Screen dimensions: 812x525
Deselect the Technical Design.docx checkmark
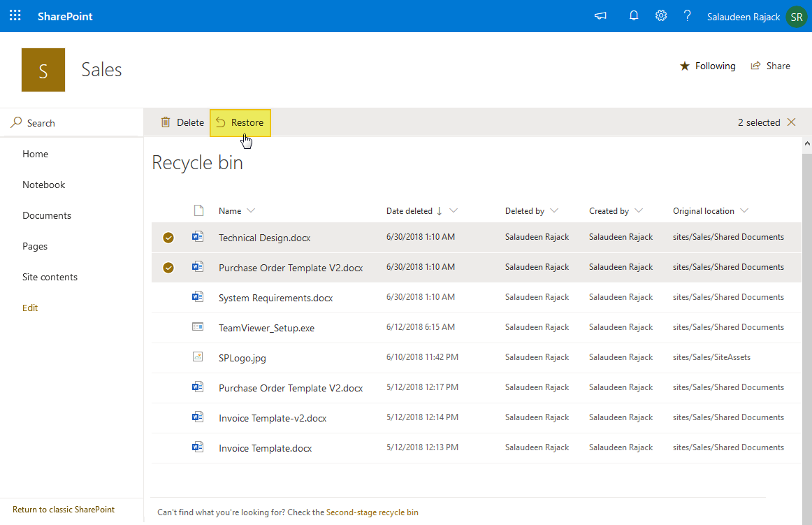pyautogui.click(x=168, y=237)
